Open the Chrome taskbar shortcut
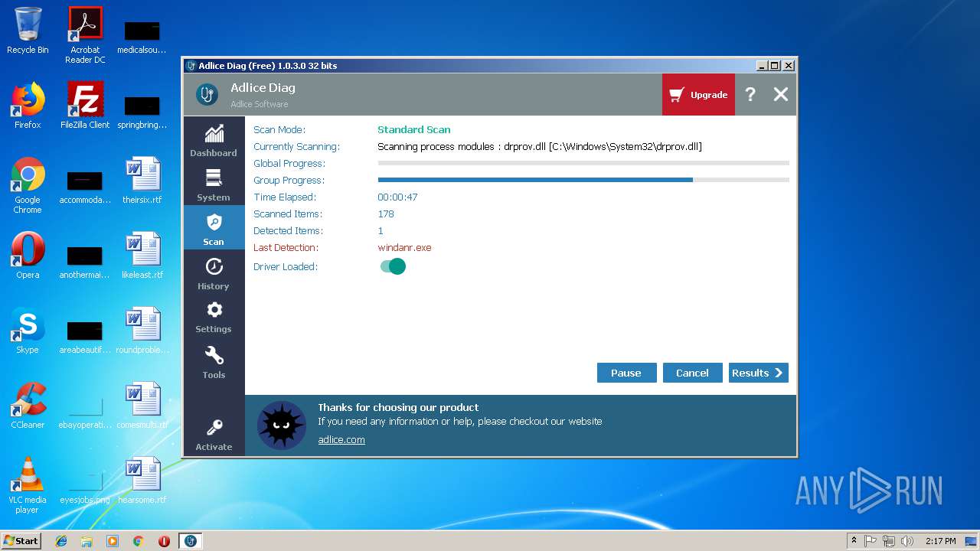This screenshot has width=980, height=551. 139,541
